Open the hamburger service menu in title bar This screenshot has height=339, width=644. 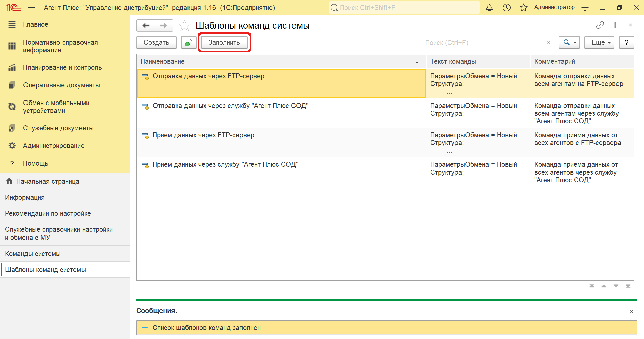coord(32,7)
